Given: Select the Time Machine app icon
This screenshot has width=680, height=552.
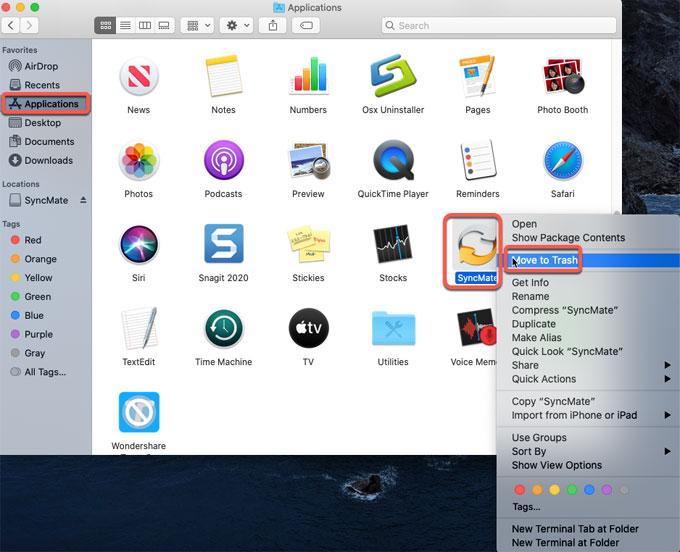Looking at the screenshot, I should tap(223, 328).
